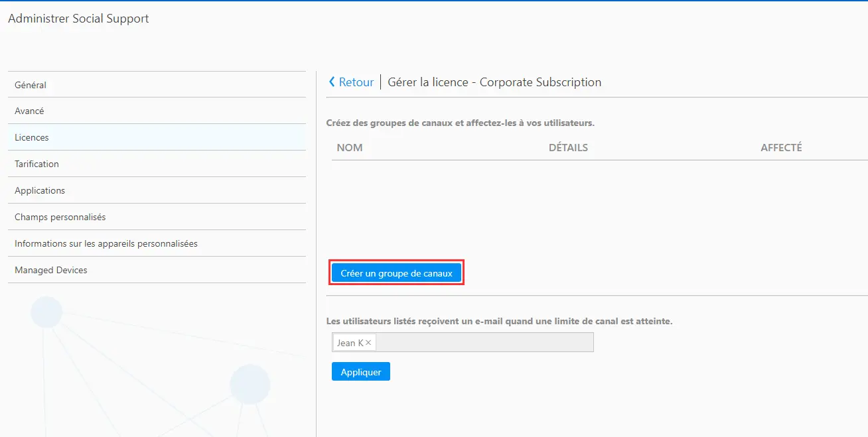Viewport: 868px width, 437px height.
Task: Click the Administrer Social Support title
Action: [78, 19]
